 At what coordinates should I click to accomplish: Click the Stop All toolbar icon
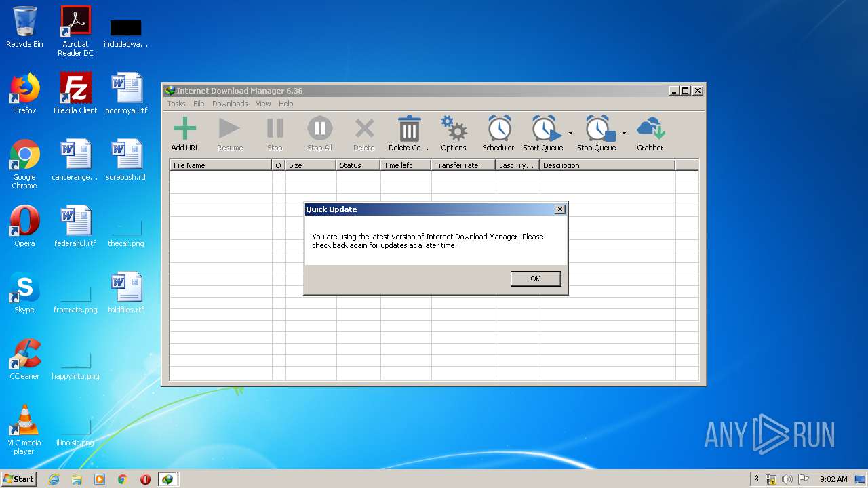pyautogui.click(x=319, y=129)
